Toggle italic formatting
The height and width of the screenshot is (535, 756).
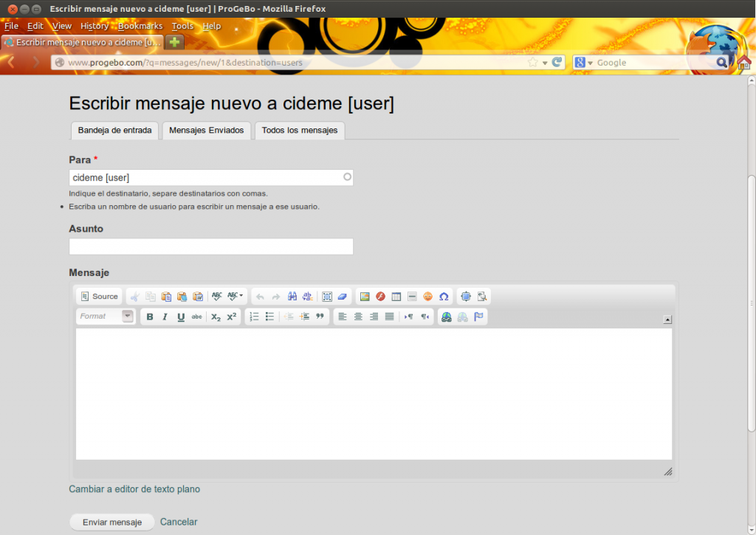click(x=165, y=317)
